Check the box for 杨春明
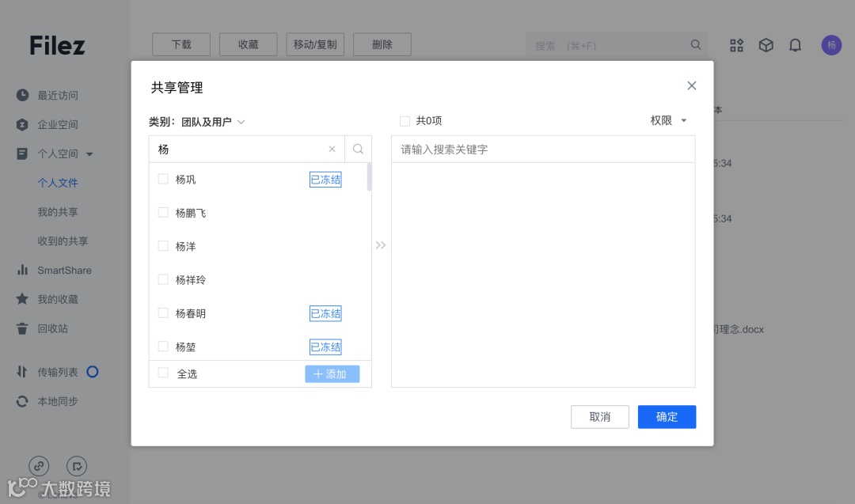Image resolution: width=855 pixels, height=504 pixels. click(163, 313)
